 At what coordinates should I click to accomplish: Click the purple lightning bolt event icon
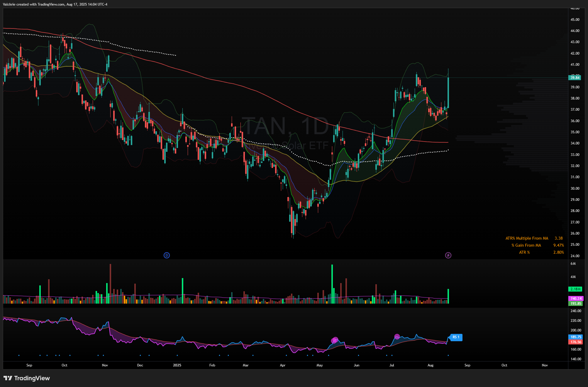click(448, 255)
